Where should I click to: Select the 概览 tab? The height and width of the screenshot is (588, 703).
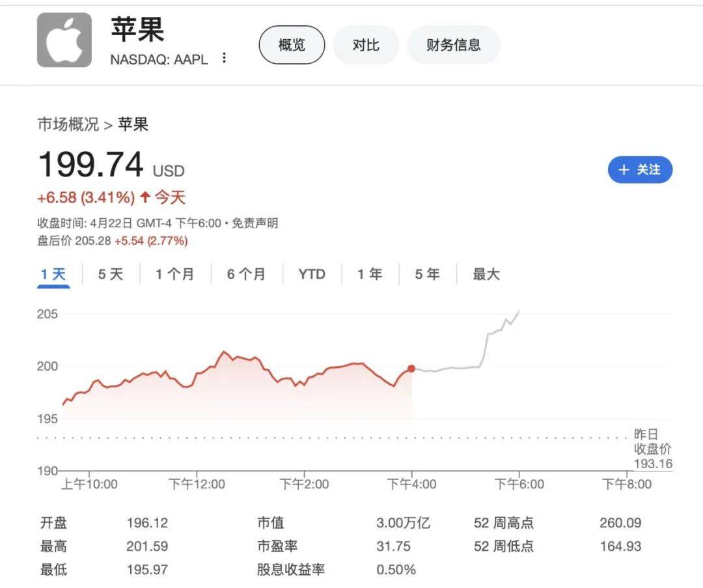point(291,44)
